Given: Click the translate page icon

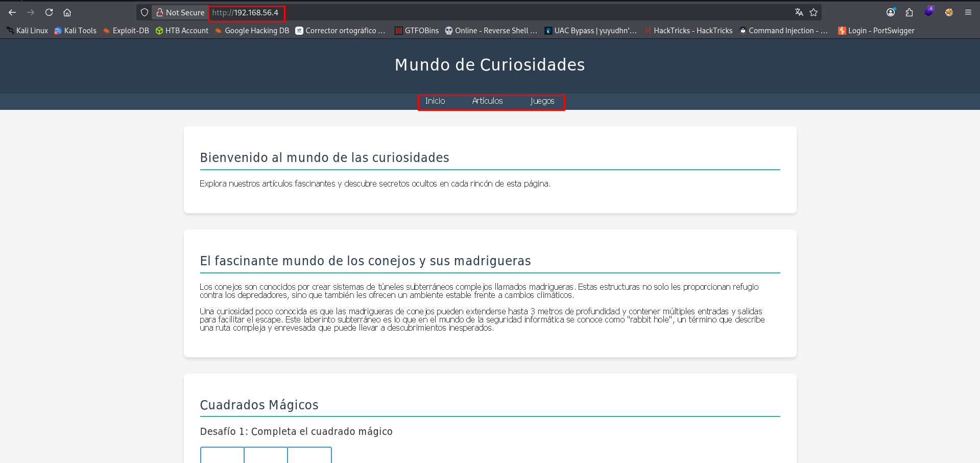Looking at the screenshot, I should tap(799, 12).
